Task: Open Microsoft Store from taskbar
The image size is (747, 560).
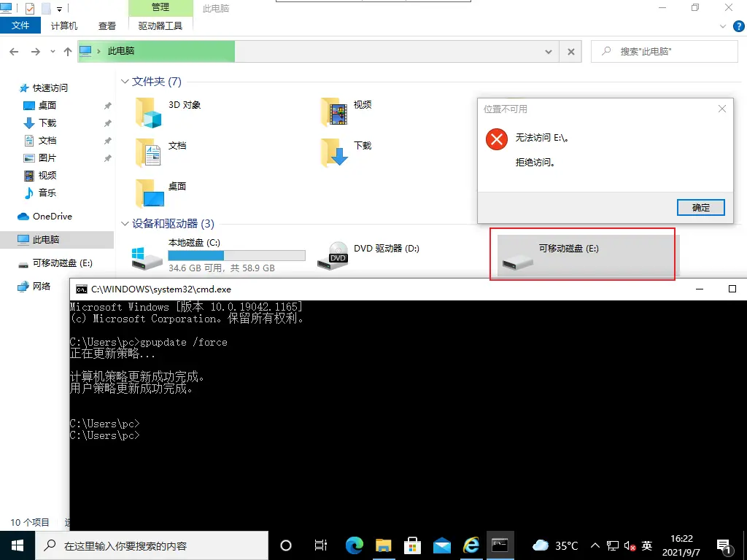Action: coord(413,545)
